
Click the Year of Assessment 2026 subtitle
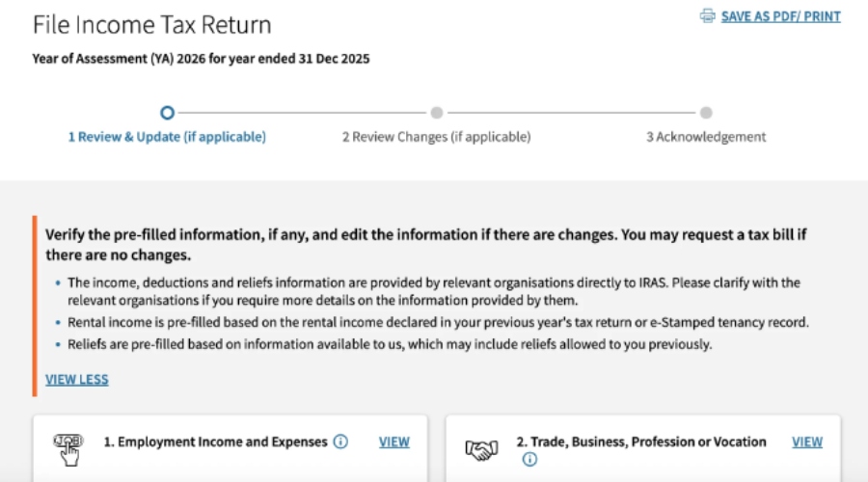coord(201,59)
